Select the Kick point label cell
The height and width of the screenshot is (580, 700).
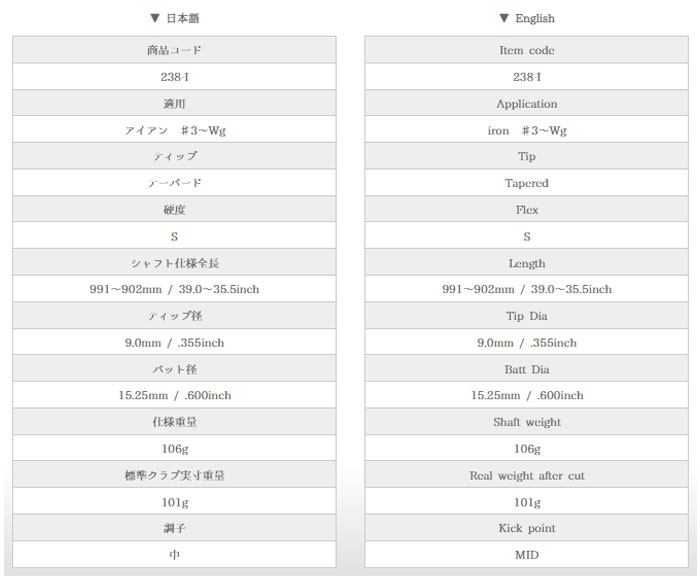click(526, 528)
